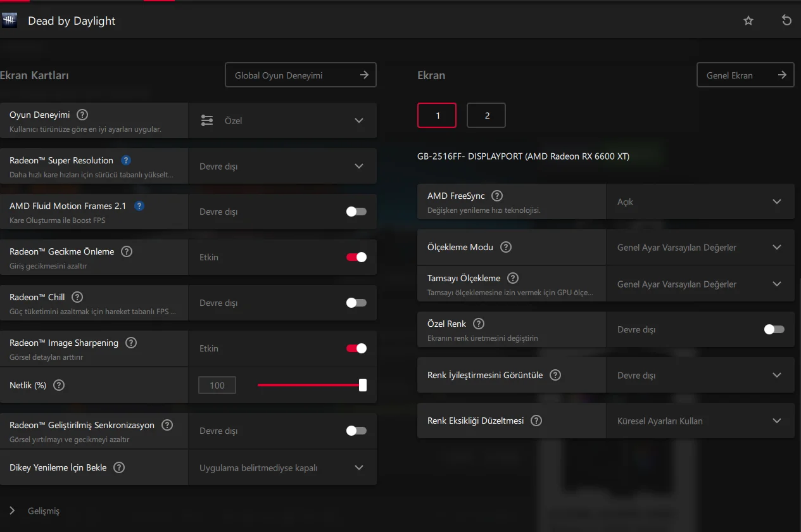Open help for AMD FreeSync
This screenshot has width=801, height=532.
tap(497, 196)
